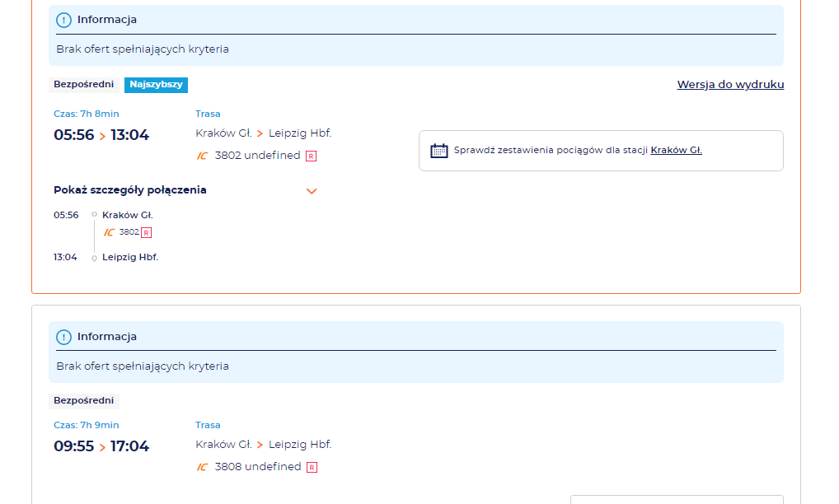Click info icon in first Informacja banner
Screen dimensions: 839x504
click(63, 21)
